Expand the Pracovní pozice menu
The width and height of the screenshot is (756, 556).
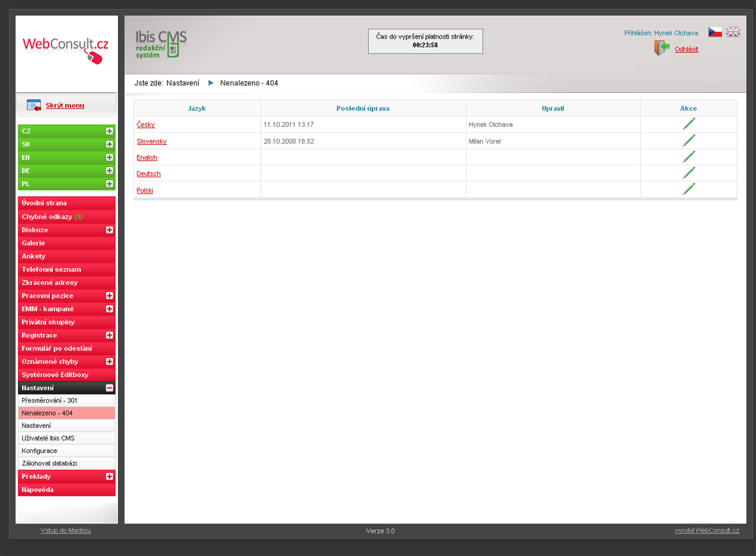click(110, 296)
